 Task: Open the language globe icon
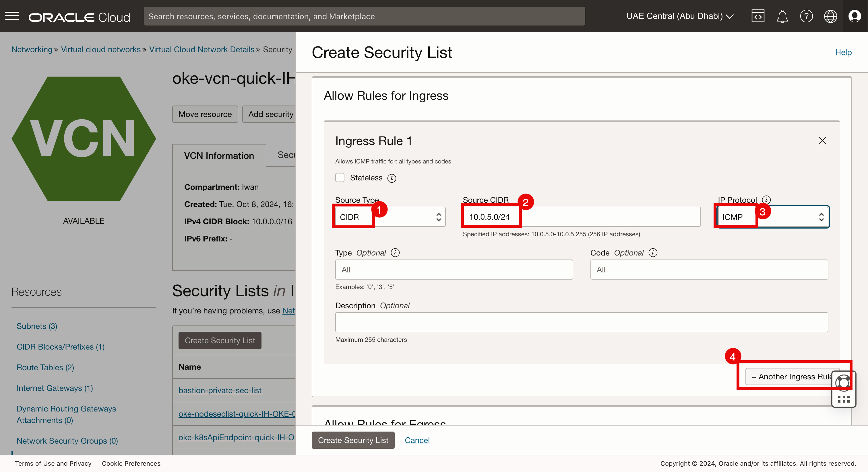click(x=830, y=16)
